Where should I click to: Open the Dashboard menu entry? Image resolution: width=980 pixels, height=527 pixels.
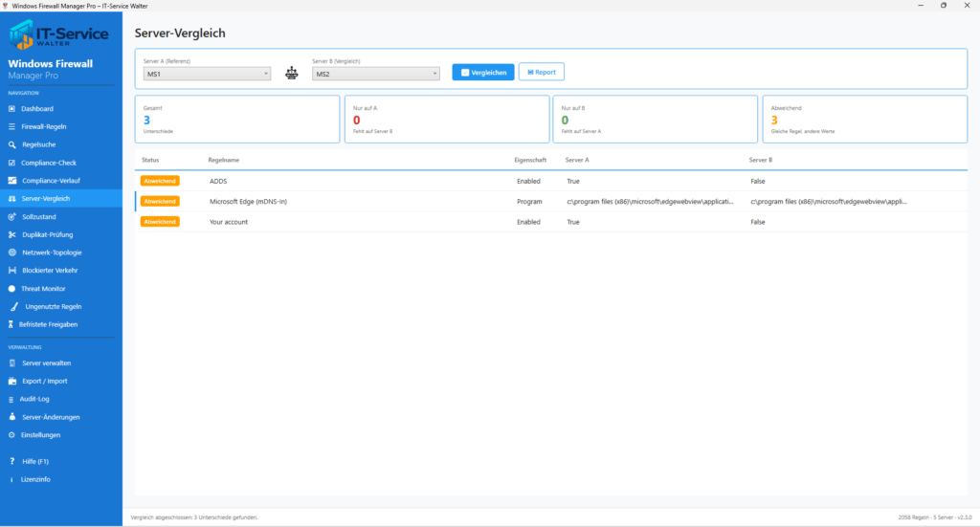[61, 109]
